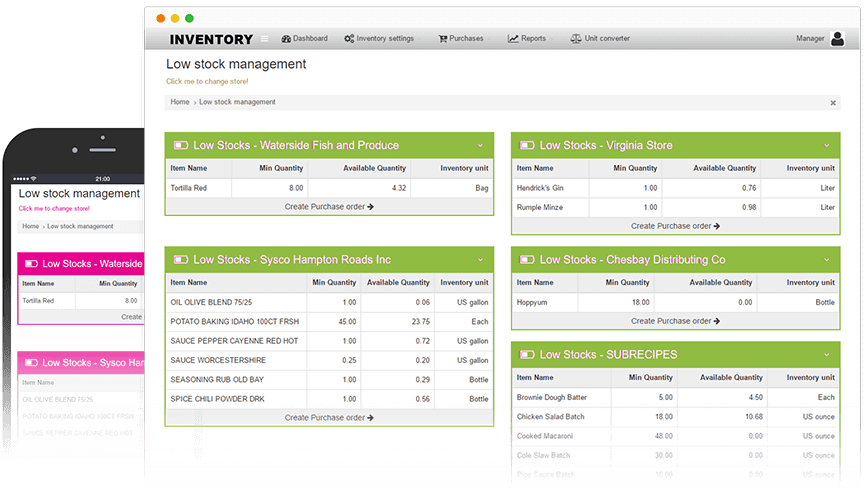Viewport: 868px width, 488px height.
Task: Create Purchase order for Sysco Hampton Roads
Action: click(329, 418)
